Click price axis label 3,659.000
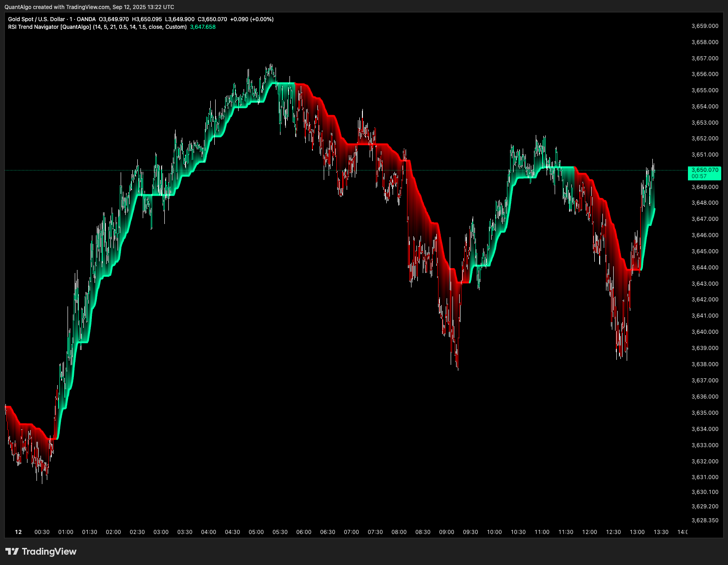This screenshot has height=565, width=728. [x=705, y=26]
